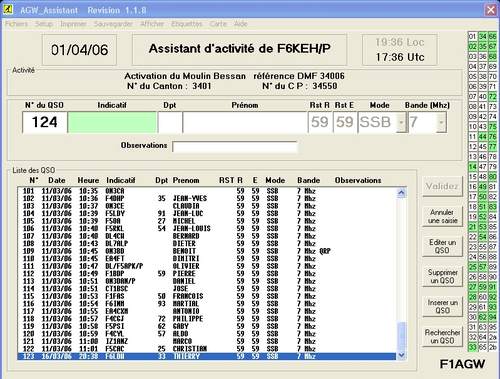This screenshot has width=500, height=379.
Task: Focus the green Indicatif input field
Action: click(x=112, y=122)
